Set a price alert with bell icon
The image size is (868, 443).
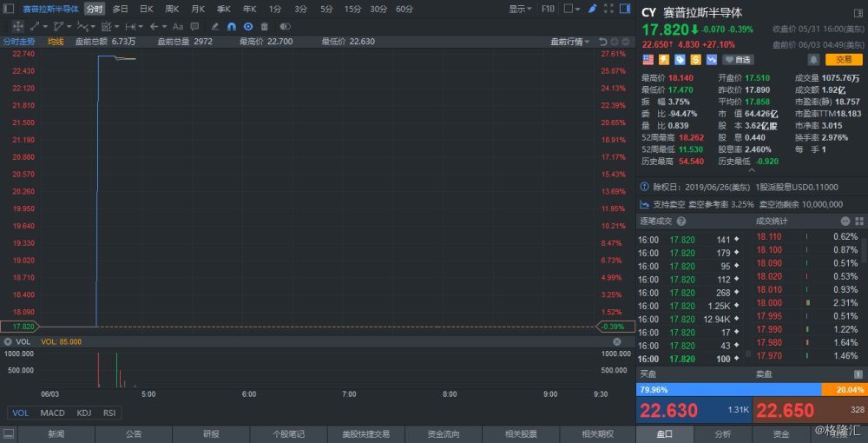(813, 59)
